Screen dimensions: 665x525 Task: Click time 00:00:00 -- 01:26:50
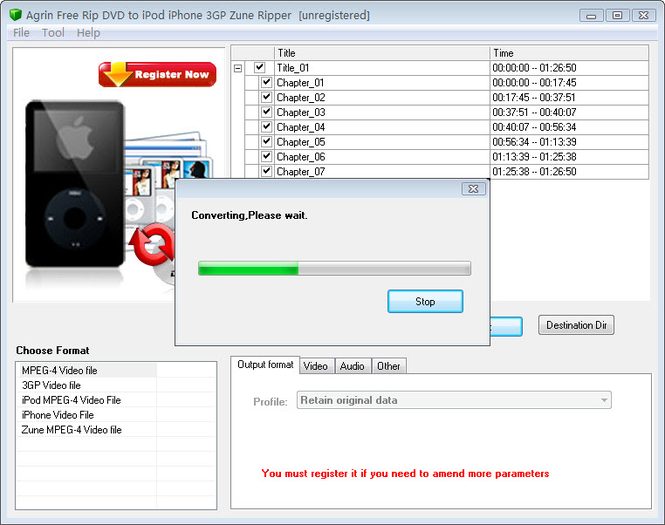(x=534, y=68)
